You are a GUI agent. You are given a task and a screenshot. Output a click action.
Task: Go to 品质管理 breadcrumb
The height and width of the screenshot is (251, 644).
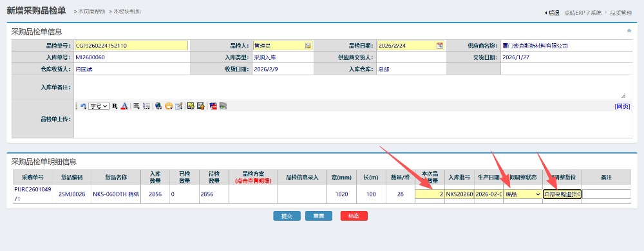coord(621,13)
